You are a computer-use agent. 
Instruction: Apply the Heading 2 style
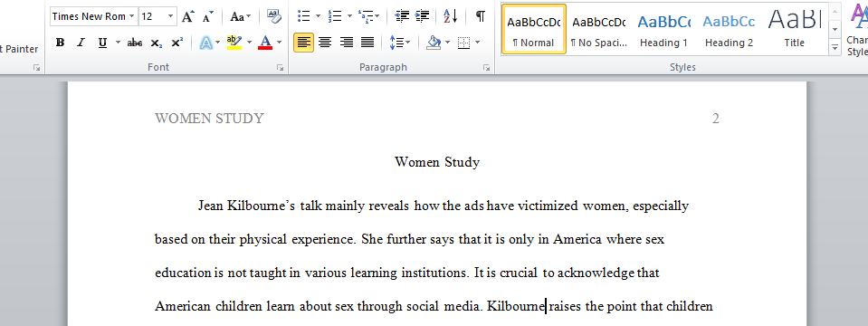pyautogui.click(x=729, y=29)
